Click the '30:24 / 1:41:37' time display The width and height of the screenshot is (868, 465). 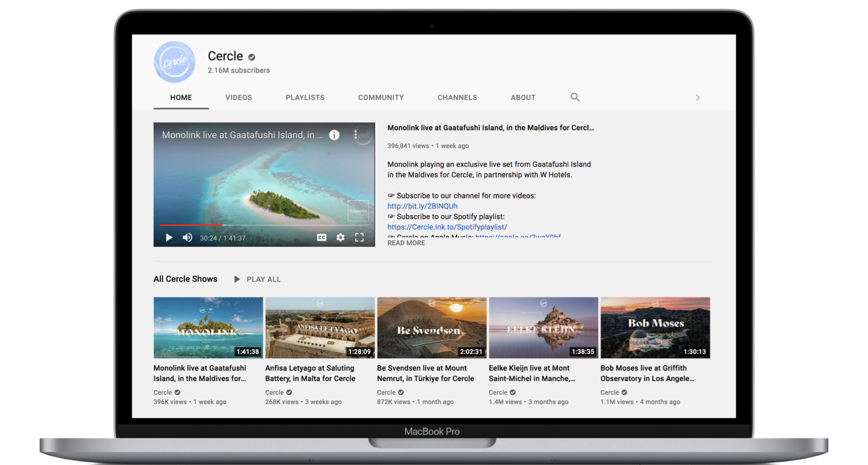tap(223, 238)
